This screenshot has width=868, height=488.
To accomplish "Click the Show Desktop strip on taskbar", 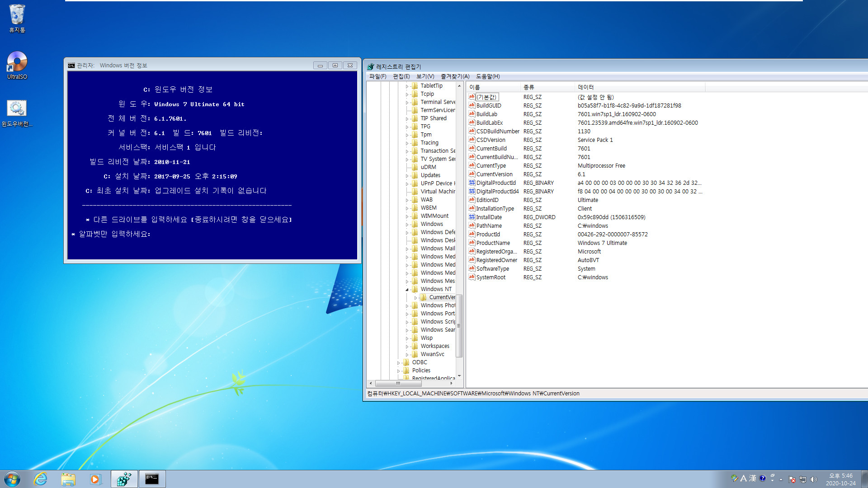I will 864,479.
